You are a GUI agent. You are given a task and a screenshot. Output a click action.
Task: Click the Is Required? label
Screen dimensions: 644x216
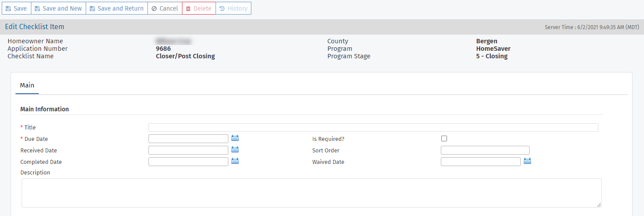click(328, 139)
